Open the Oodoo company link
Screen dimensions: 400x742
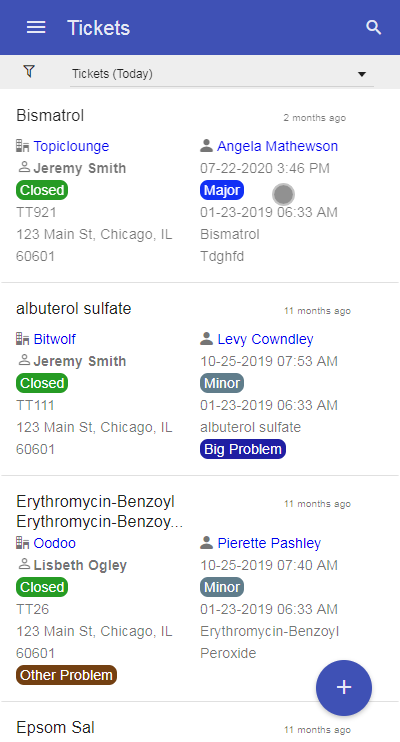54,543
